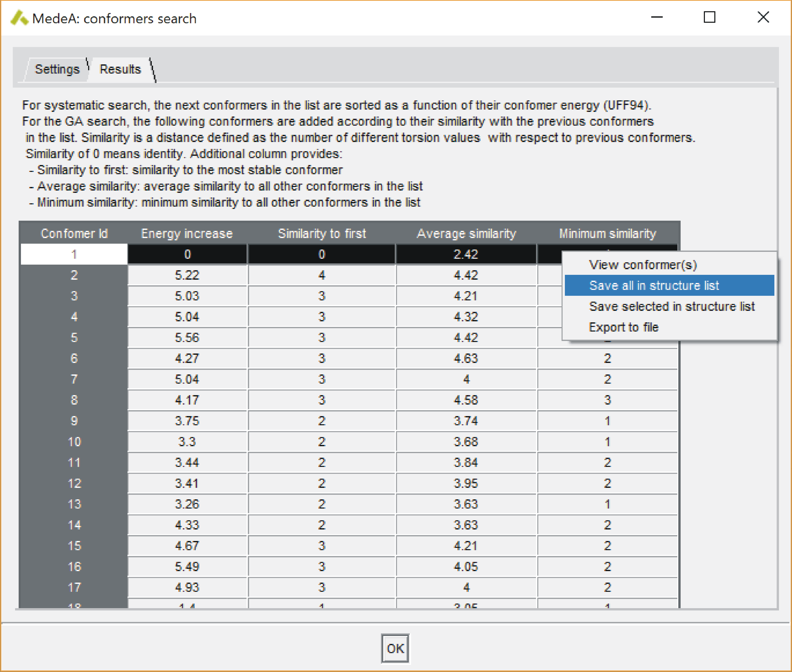Click the Energy increase column header
The image size is (792, 672).
coord(187,233)
